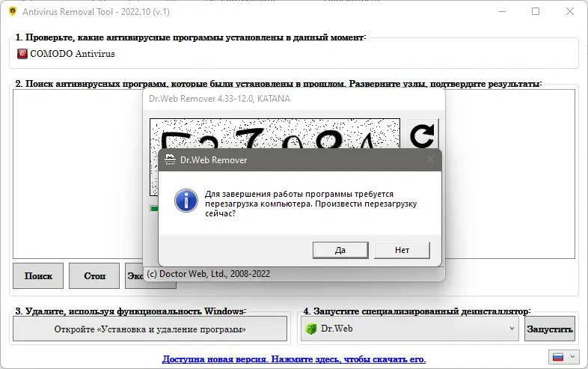Click the Запустить button

pos(550,329)
